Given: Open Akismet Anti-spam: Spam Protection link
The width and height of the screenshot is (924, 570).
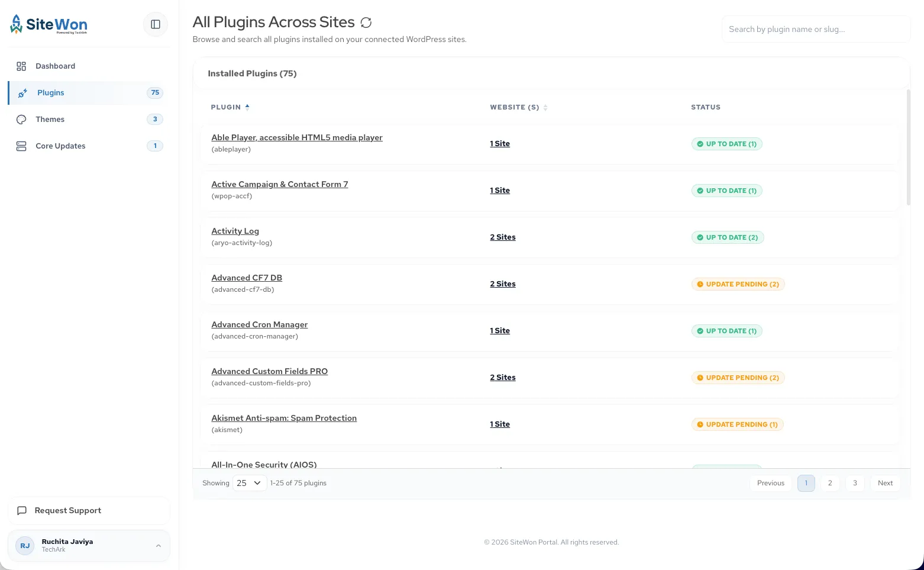Looking at the screenshot, I should click(x=284, y=418).
